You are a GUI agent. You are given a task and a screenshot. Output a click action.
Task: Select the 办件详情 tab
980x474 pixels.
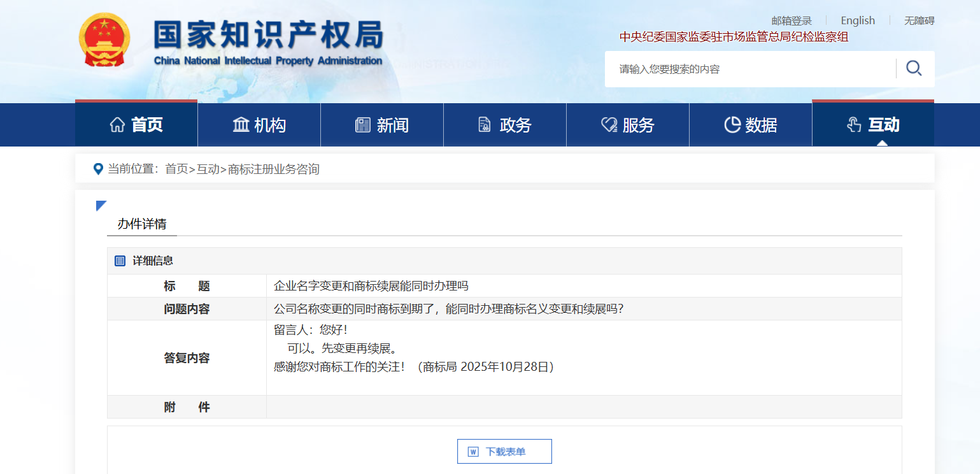[142, 224]
